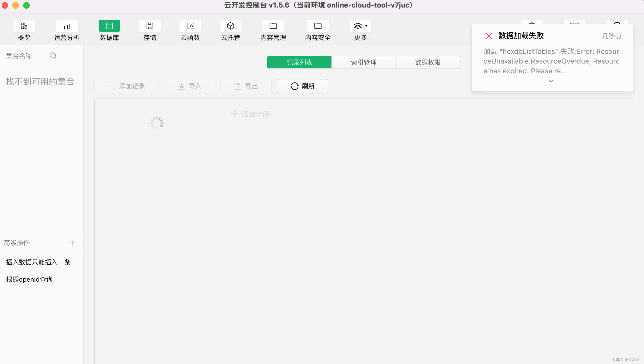The image size is (644, 364).
Task: Expand the error notification chevron
Action: [x=551, y=81]
